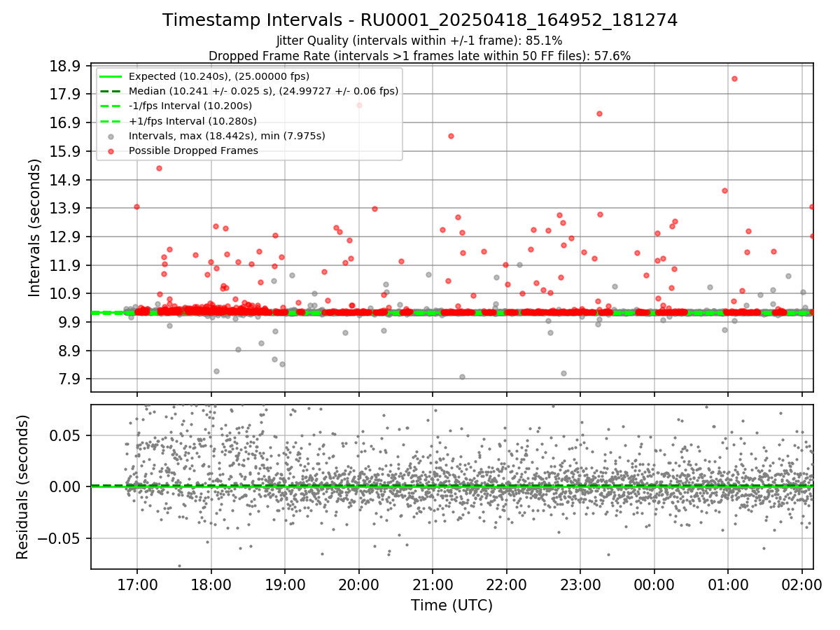This screenshot has height=630, width=840.
Task: Select legend entry "Intervals, max (18.442s), min (7.975s)"
Action: point(227,136)
